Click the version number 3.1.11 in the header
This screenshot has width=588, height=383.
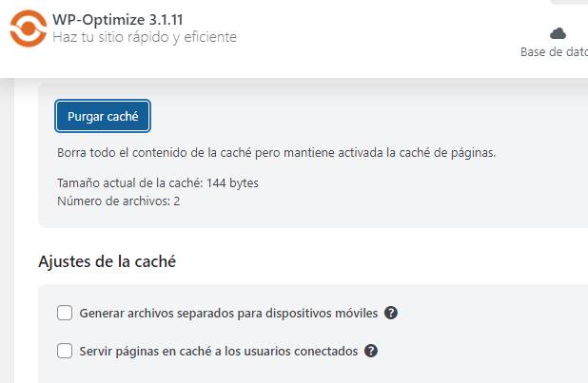pyautogui.click(x=166, y=20)
